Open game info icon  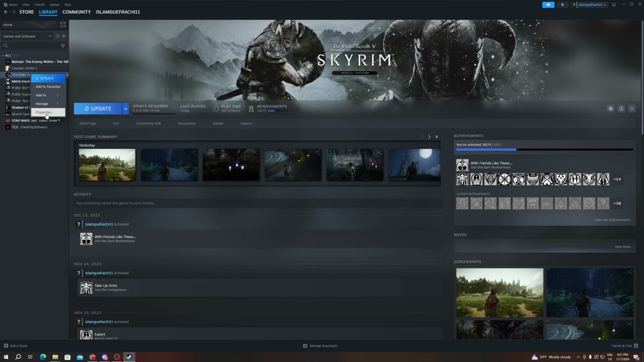(x=621, y=109)
